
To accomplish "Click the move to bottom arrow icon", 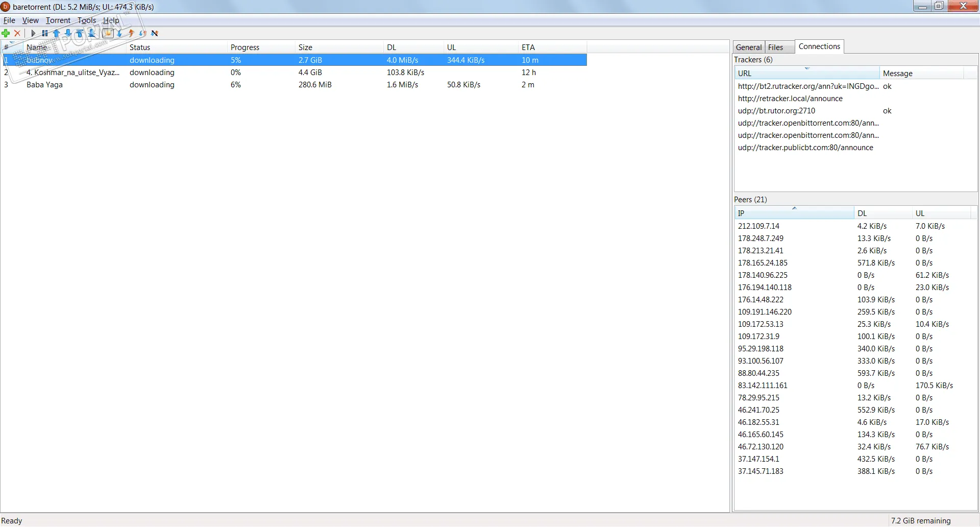I will pyautogui.click(x=91, y=33).
